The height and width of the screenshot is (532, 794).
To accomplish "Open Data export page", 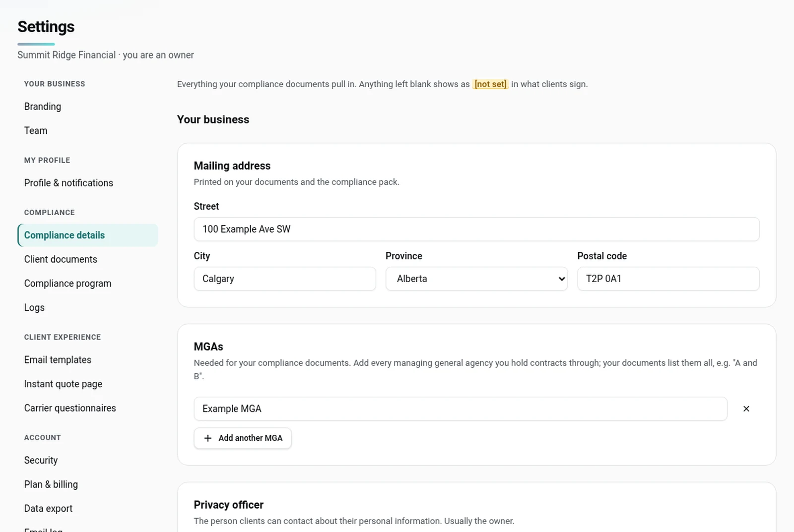I will point(48,509).
